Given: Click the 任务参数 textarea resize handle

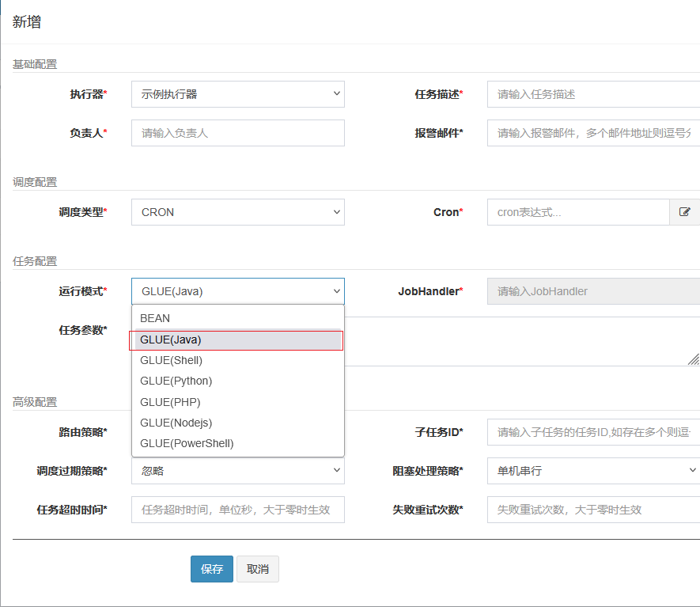Looking at the screenshot, I should point(694,359).
